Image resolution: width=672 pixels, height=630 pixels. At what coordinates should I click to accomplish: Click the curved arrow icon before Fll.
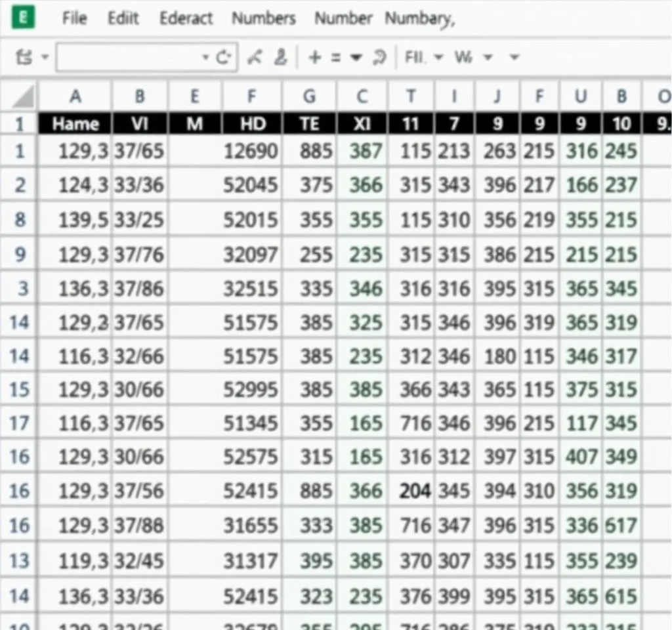pos(379,58)
